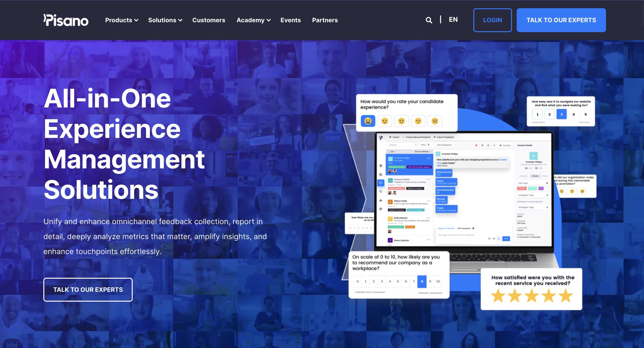The image size is (644, 348).
Task: Check the All checkbox above the feedback list
Action: click(389, 152)
